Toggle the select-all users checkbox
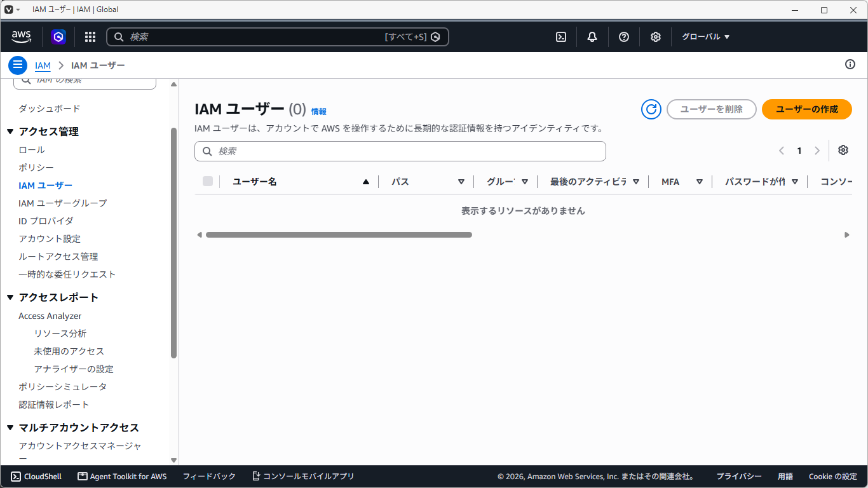868x488 pixels. (208, 182)
